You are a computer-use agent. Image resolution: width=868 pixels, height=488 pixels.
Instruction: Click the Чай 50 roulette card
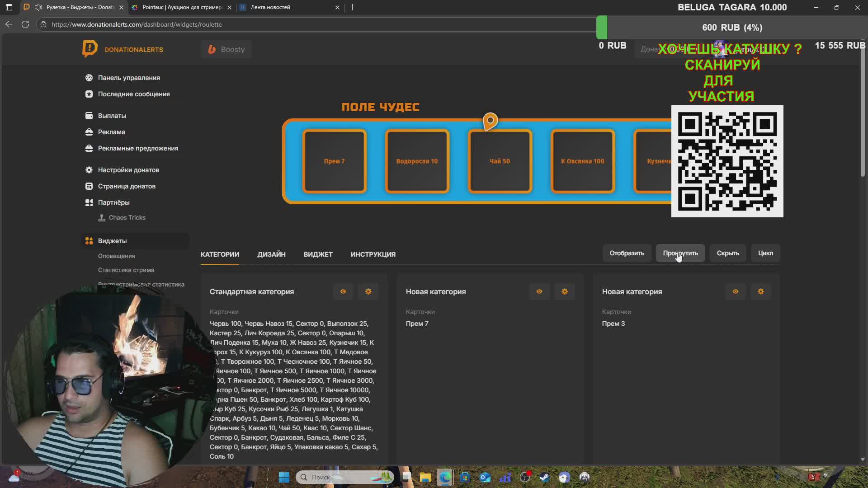pyautogui.click(x=500, y=161)
